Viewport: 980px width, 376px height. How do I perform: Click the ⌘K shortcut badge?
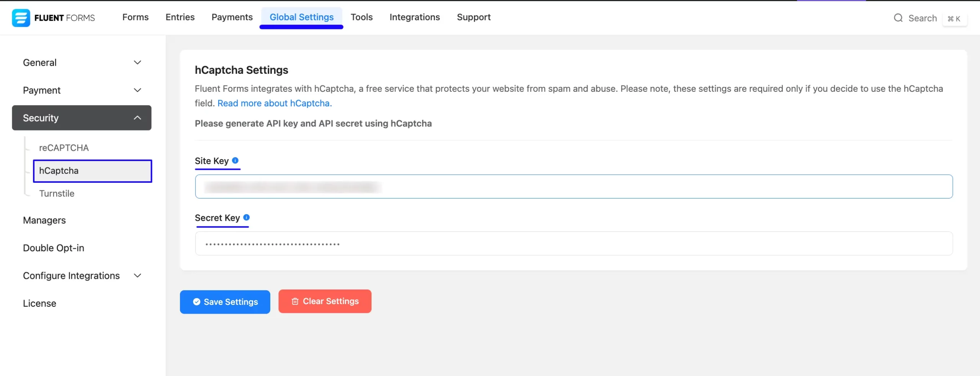coord(954,18)
